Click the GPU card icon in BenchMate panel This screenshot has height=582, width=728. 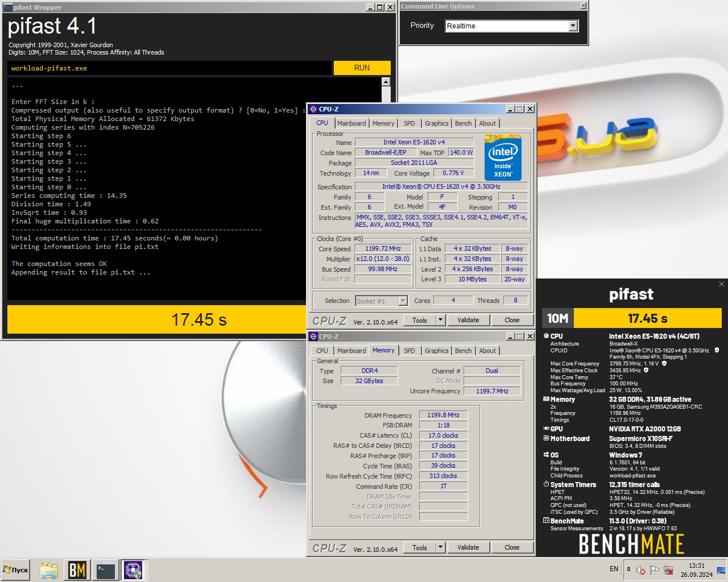(546, 429)
